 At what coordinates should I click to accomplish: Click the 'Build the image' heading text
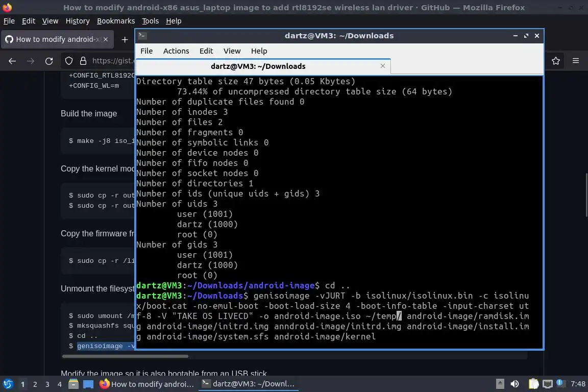tap(89, 114)
